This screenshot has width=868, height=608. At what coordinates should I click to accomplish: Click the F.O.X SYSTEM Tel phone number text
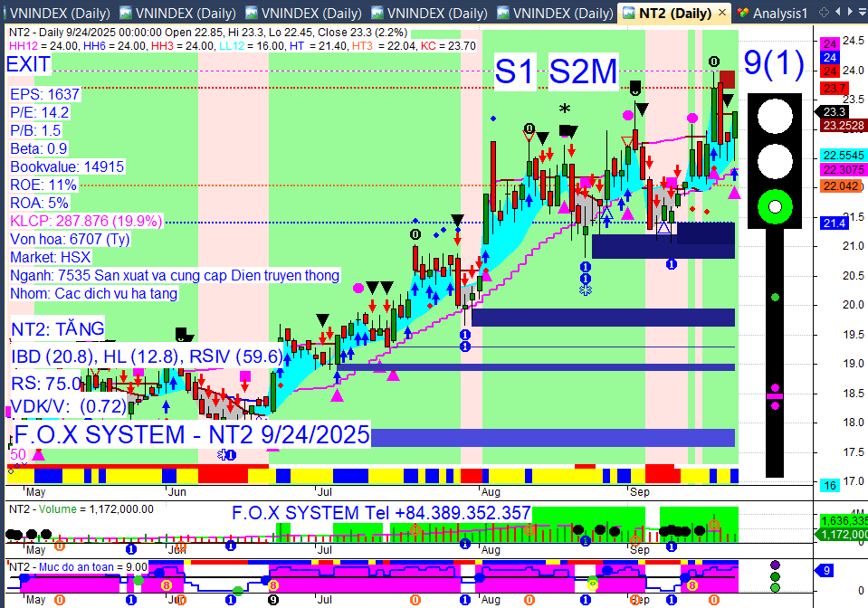click(381, 513)
